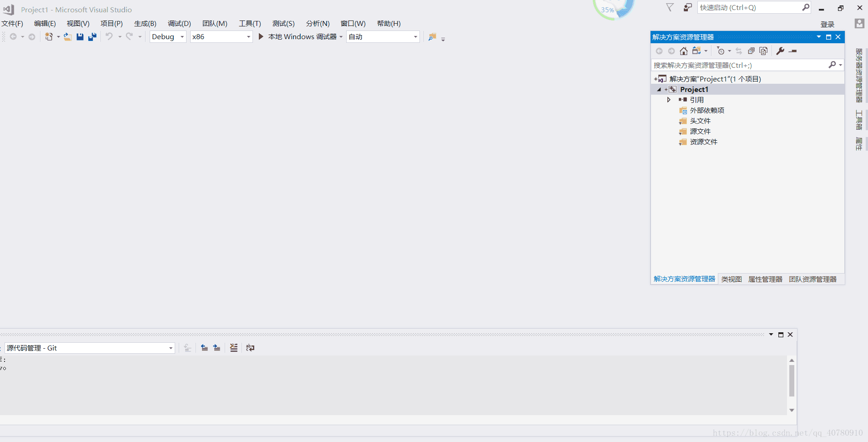868x442 pixels.
Task: Click the Navigate Forward toolbar icon
Action: [x=32, y=37]
